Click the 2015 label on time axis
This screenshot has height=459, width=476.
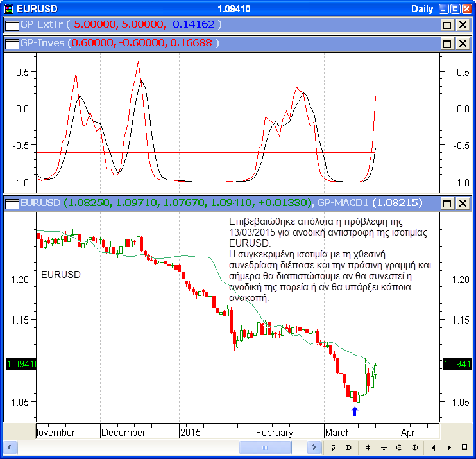[191, 432]
